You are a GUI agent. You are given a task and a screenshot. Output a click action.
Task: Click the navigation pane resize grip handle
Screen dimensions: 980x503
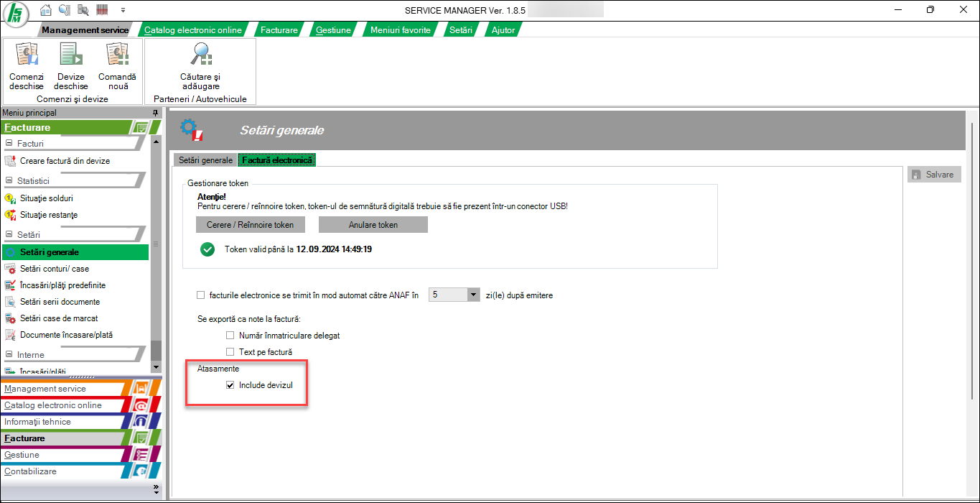[x=80, y=377]
